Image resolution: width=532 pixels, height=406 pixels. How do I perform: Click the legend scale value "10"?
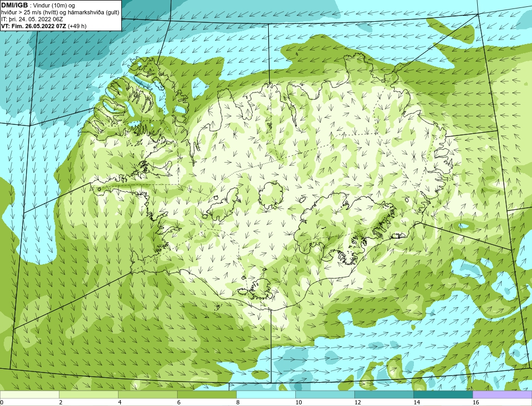(x=298, y=402)
